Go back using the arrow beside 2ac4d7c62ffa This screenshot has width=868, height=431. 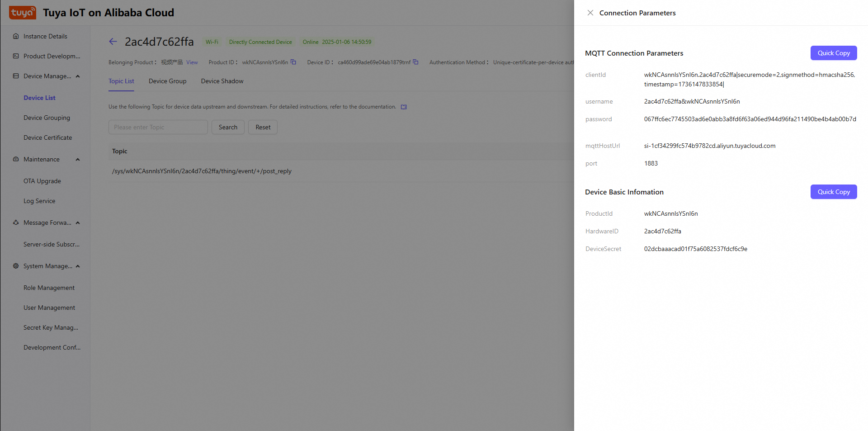(x=113, y=42)
